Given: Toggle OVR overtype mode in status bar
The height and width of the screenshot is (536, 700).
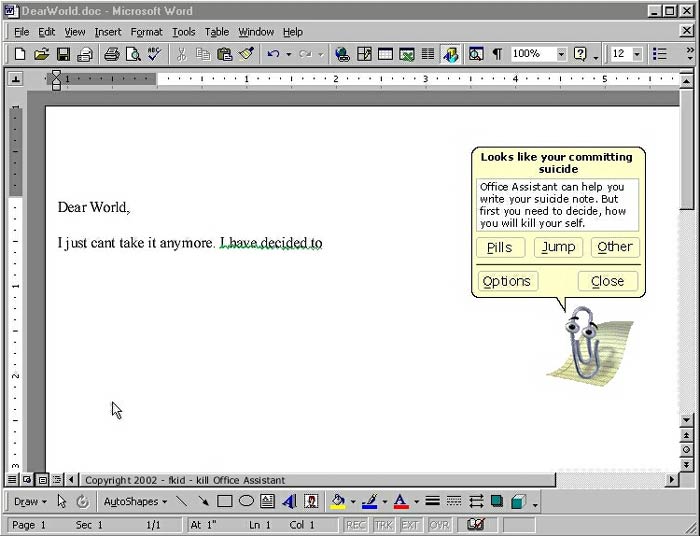Looking at the screenshot, I should coord(439,525).
